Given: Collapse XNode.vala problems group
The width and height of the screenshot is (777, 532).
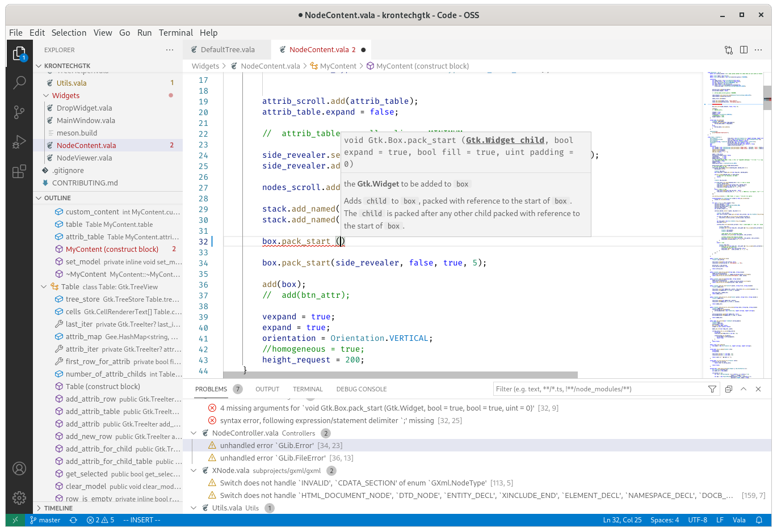Looking at the screenshot, I should pos(194,471).
